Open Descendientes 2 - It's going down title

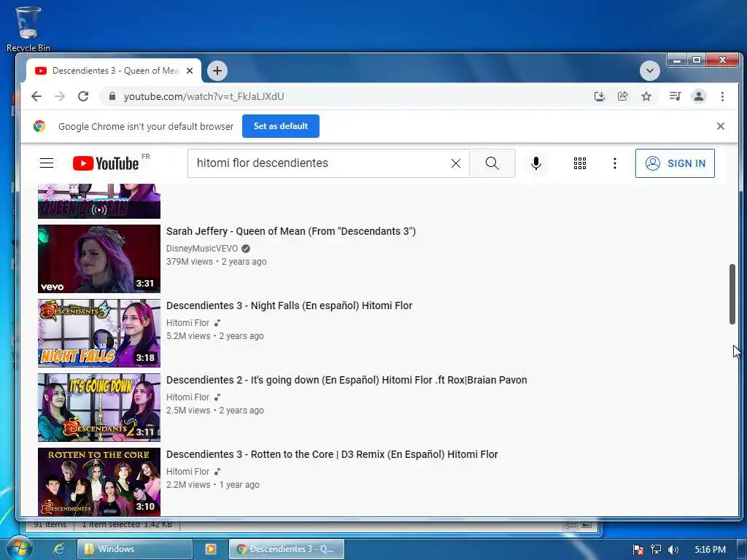click(x=347, y=380)
